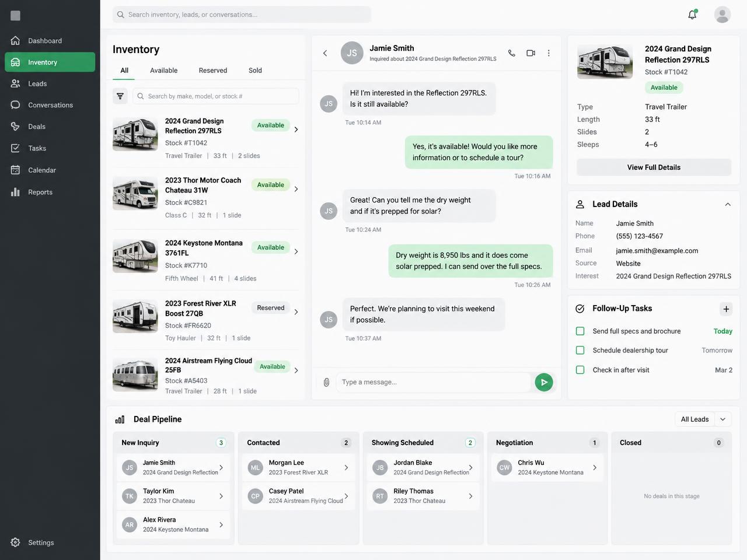Viewport: 747px width, 560px height.
Task: Open Dashboard from the sidebar
Action: [x=50, y=41]
